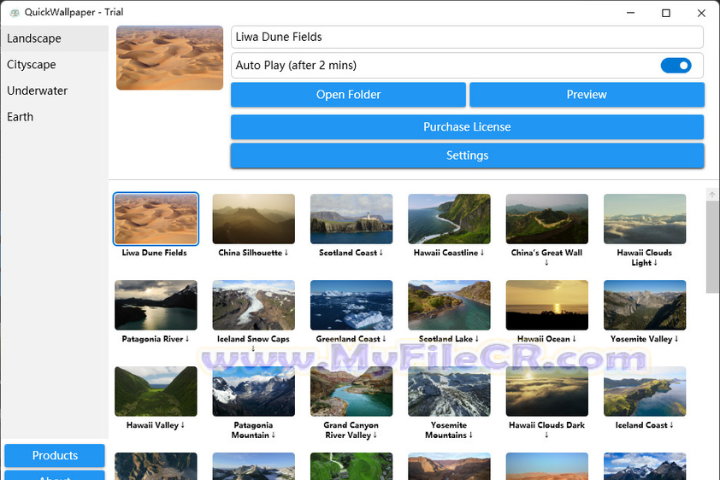Screen dimensions: 720x480
Task: Click the wallpaper grid scrollbar thumb
Action: tap(712, 246)
